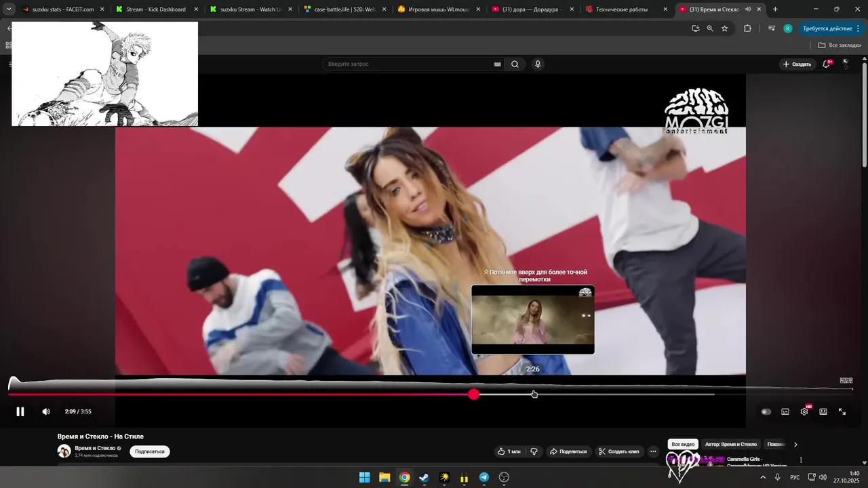This screenshot has height=488, width=868.
Task: Bookmark this page with the star icon
Action: [724, 28]
